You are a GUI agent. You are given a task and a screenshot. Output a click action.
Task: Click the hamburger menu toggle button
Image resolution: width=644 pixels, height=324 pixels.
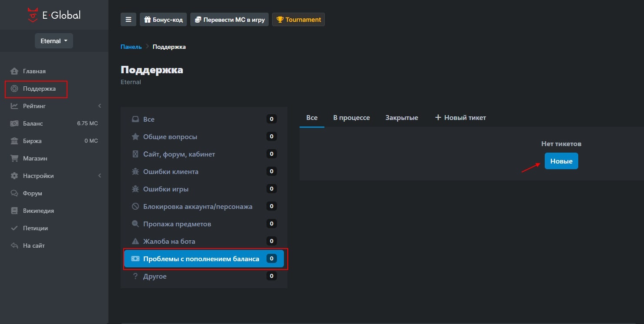click(128, 20)
